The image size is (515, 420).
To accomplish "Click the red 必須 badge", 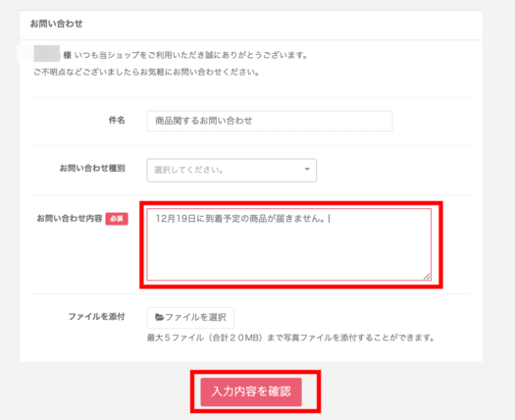I will point(117,219).
